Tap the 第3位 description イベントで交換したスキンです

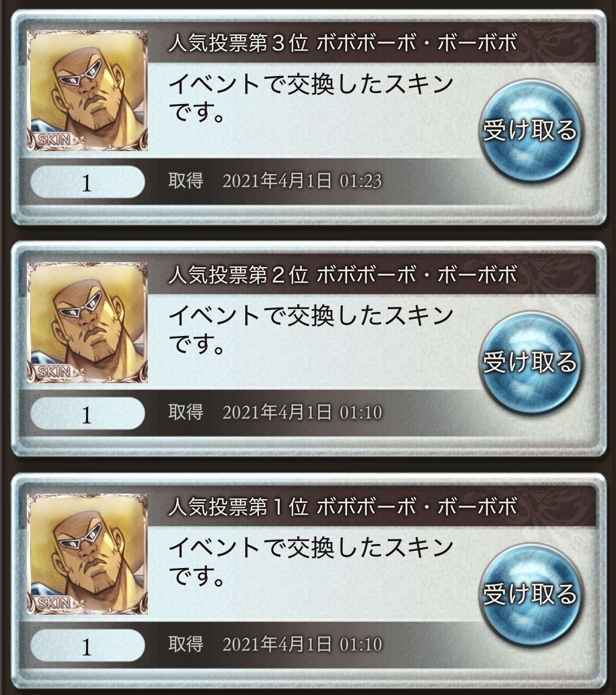pos(311,99)
